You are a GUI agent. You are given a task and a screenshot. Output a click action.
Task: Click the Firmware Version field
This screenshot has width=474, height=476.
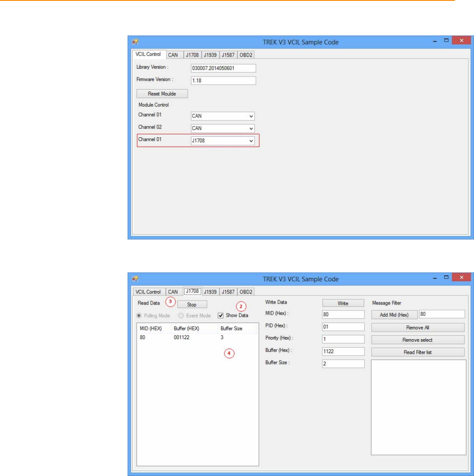[x=223, y=80]
